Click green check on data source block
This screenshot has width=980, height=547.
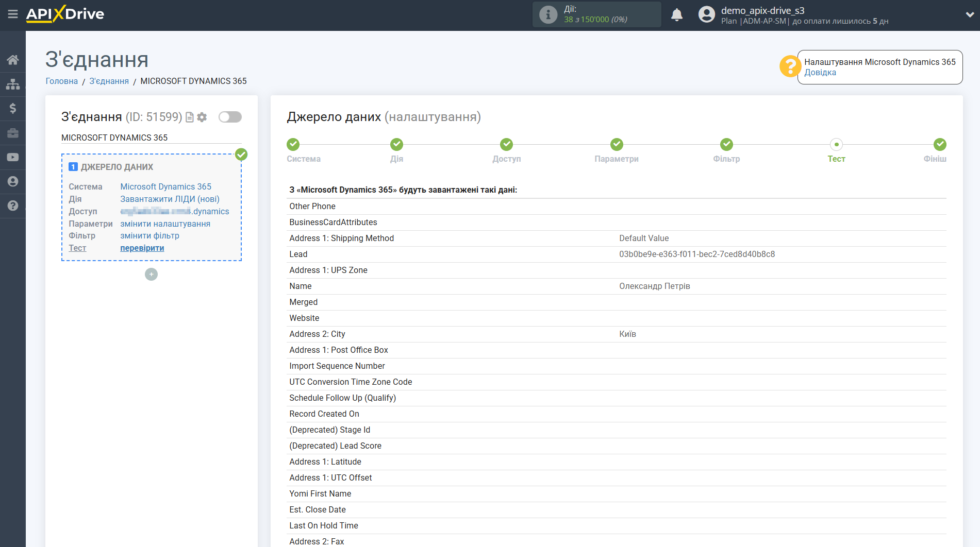pos(241,155)
